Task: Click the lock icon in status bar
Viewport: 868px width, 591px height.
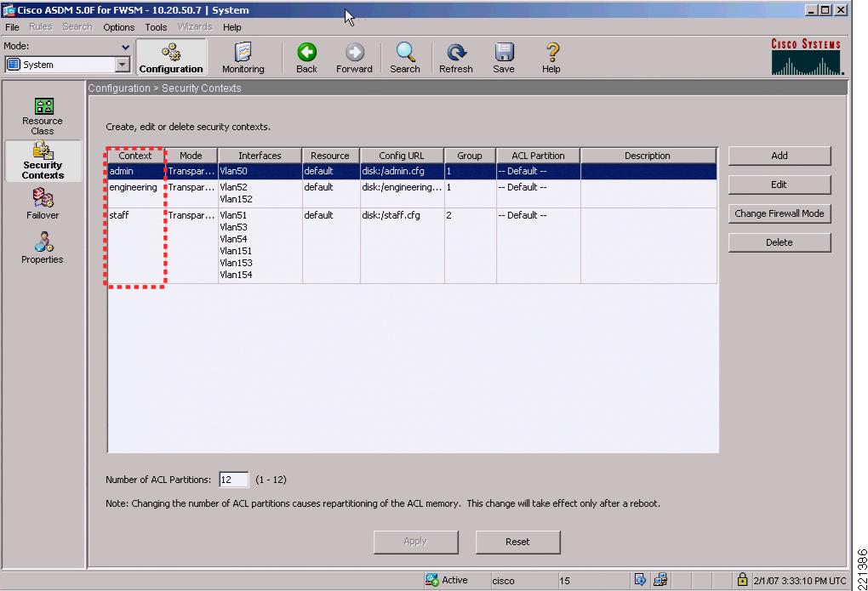Action: click(742, 580)
